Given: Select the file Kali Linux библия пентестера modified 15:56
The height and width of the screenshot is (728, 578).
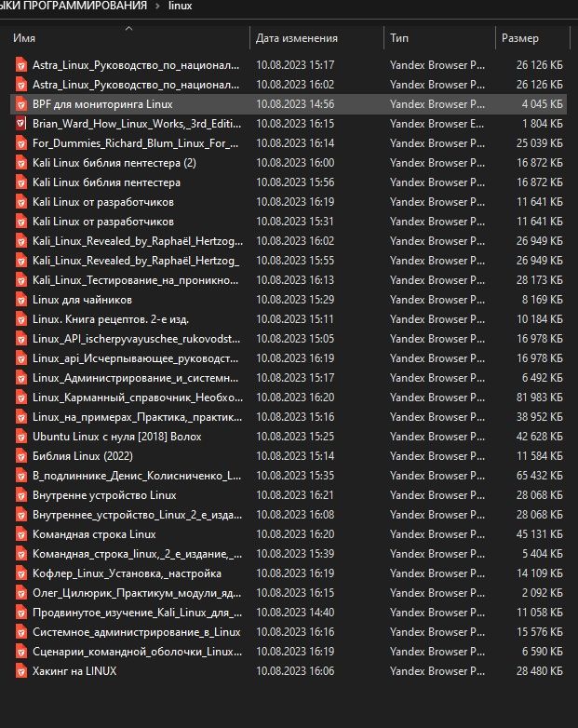Looking at the screenshot, I should pyautogui.click(x=106, y=182).
